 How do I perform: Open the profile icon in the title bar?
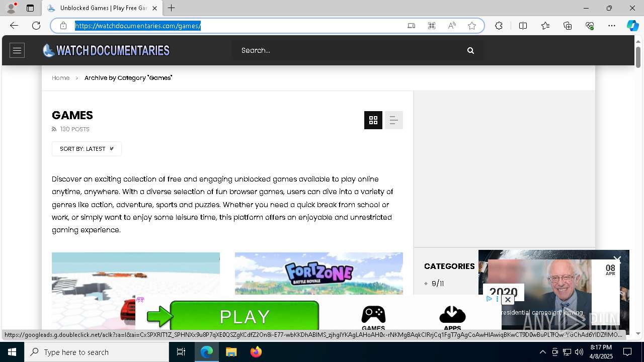(11, 8)
